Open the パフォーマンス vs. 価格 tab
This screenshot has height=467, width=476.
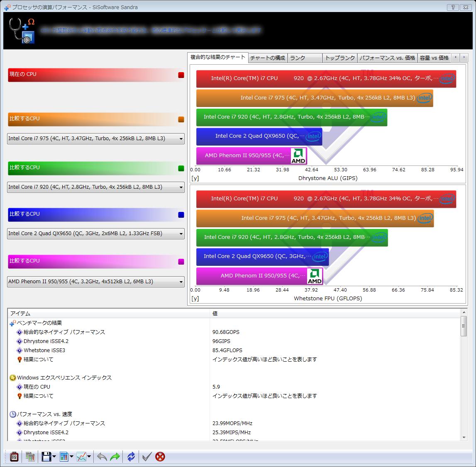coord(387,58)
